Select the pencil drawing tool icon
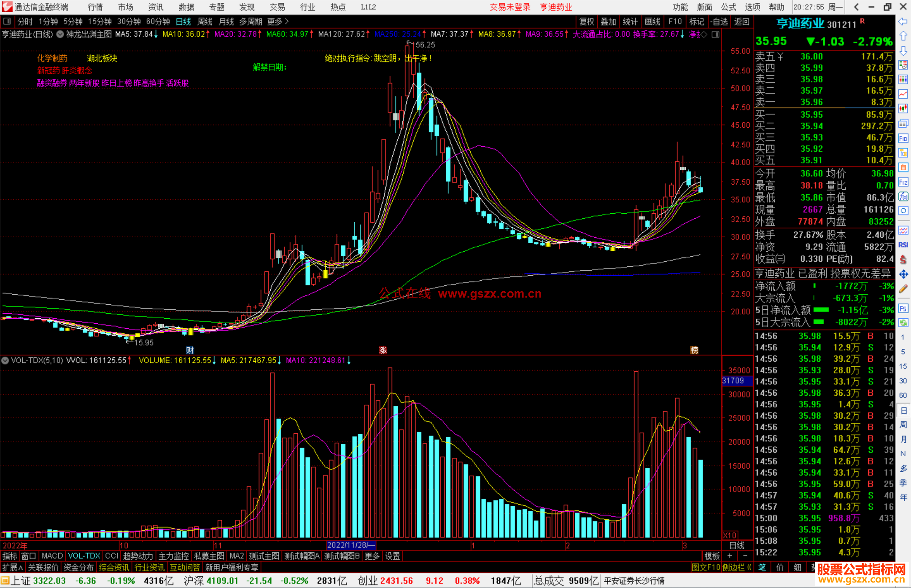The width and height of the screenshot is (911, 588). point(903,289)
